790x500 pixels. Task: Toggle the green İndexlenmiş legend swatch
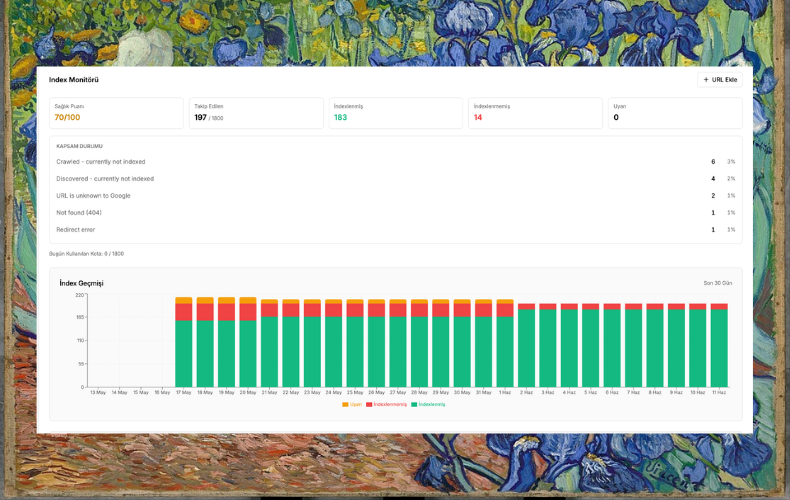coord(414,404)
